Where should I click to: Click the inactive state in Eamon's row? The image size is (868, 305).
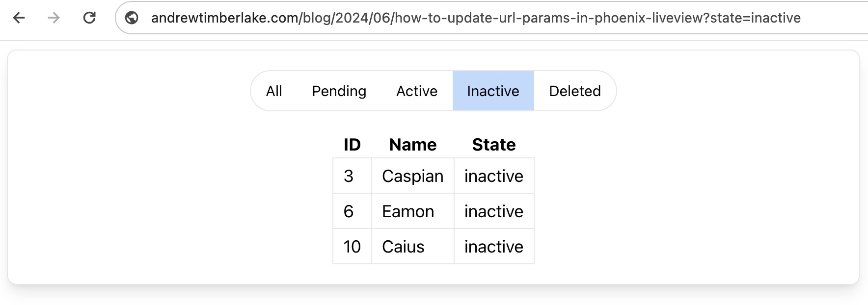click(493, 211)
